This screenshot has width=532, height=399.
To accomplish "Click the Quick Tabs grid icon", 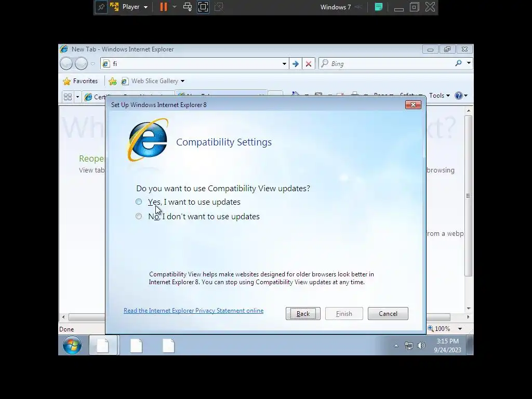I will (68, 97).
